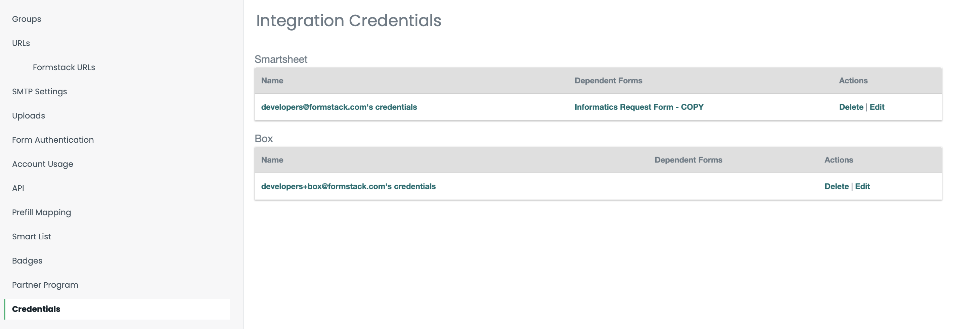Open Informatics Request Form - COPY link
The height and width of the screenshot is (329, 980).
(639, 107)
